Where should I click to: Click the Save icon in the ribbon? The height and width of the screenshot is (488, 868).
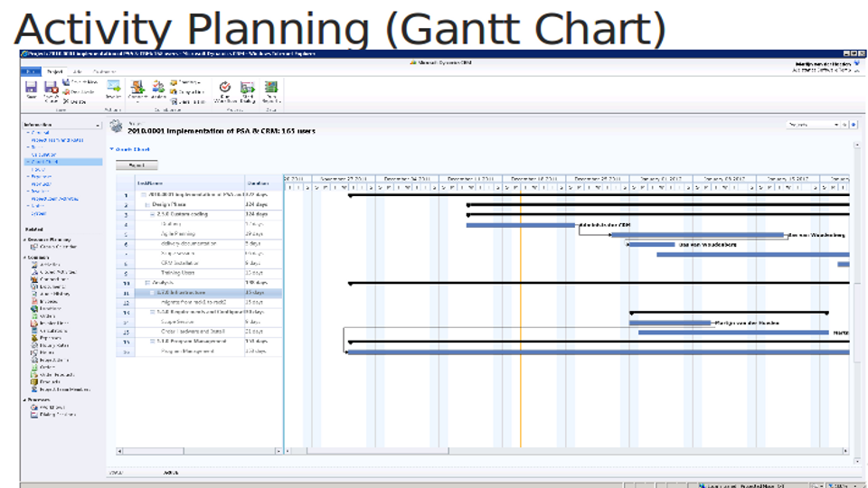[x=31, y=89]
